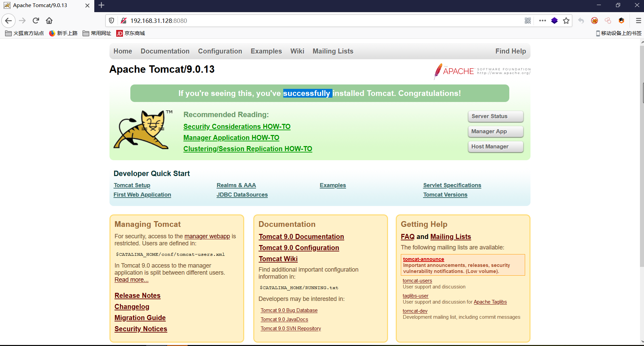Open Documentation in the Tomcat nav bar

coord(165,51)
